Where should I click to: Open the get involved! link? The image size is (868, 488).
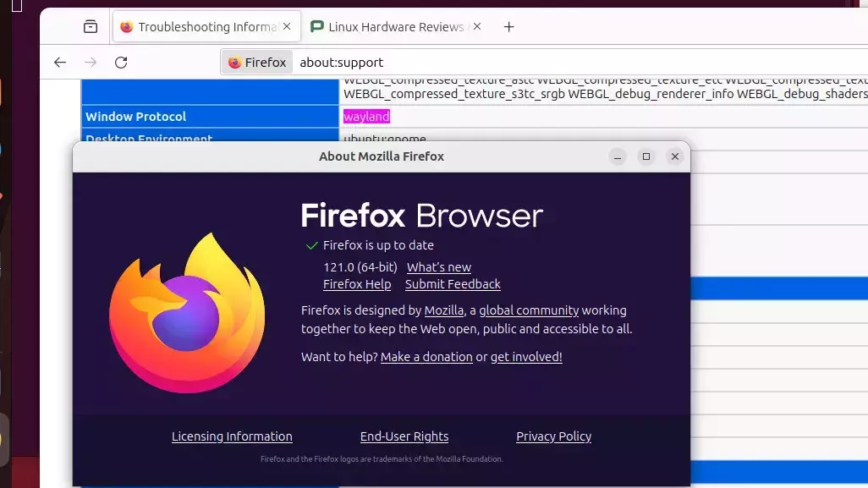(526, 357)
